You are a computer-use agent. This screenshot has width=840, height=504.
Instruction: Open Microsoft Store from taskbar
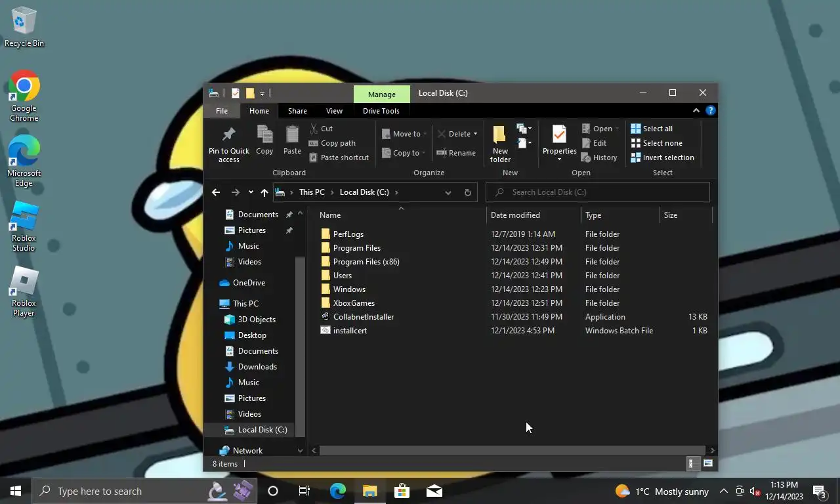(402, 491)
